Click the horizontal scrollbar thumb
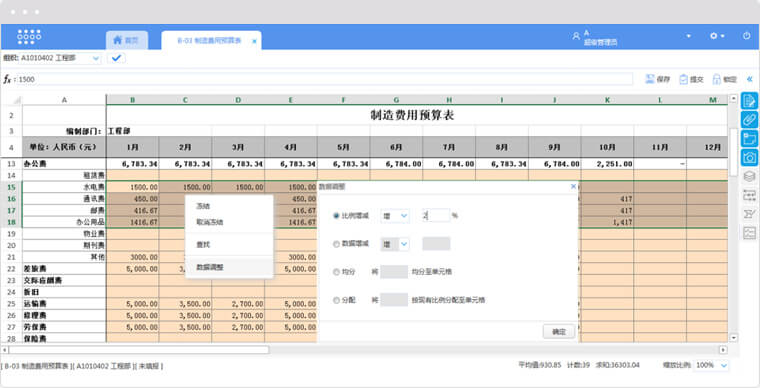The width and height of the screenshot is (760, 388). (139, 349)
